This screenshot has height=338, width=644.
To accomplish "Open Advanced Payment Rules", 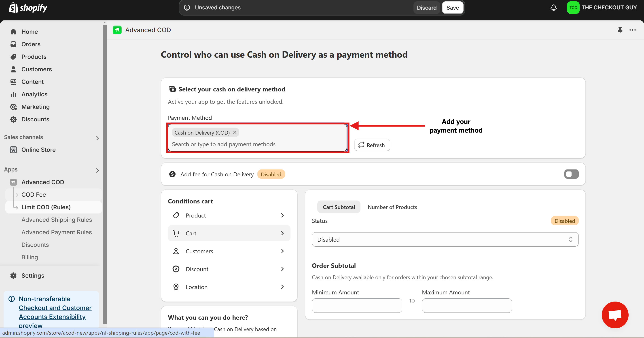I will (x=57, y=232).
